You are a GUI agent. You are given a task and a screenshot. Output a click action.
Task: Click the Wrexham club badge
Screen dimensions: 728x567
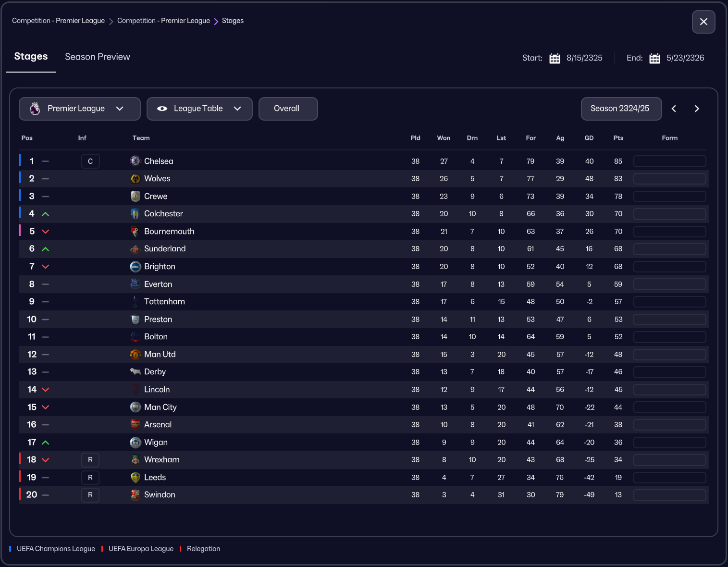pos(136,460)
